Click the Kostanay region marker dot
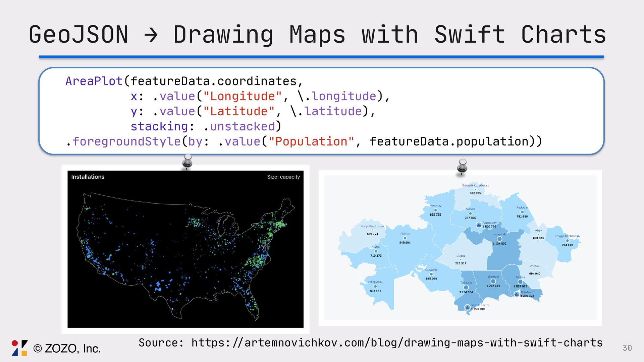 click(435, 210)
